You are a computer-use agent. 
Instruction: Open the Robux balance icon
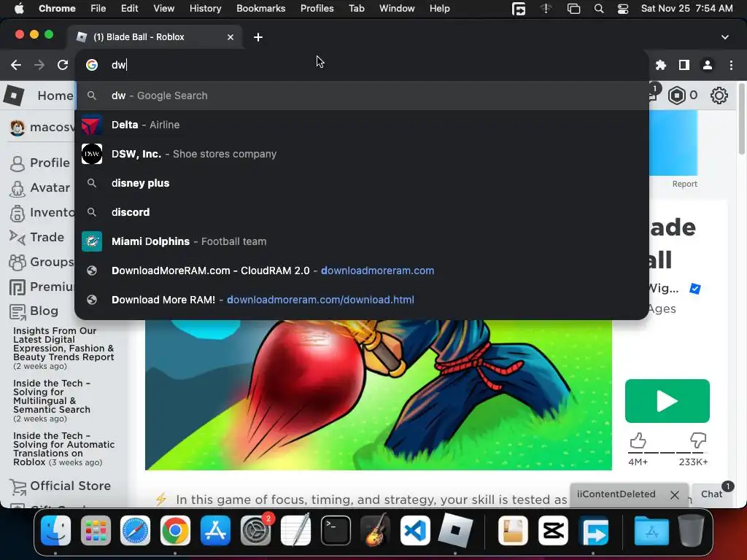coord(677,96)
